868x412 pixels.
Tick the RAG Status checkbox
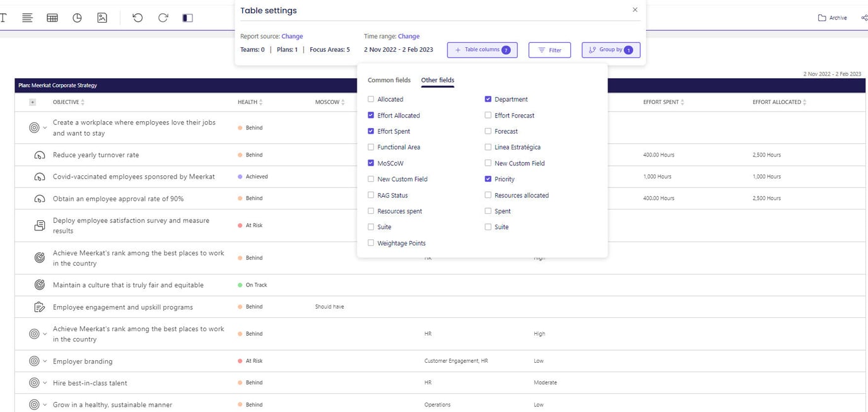click(x=371, y=195)
